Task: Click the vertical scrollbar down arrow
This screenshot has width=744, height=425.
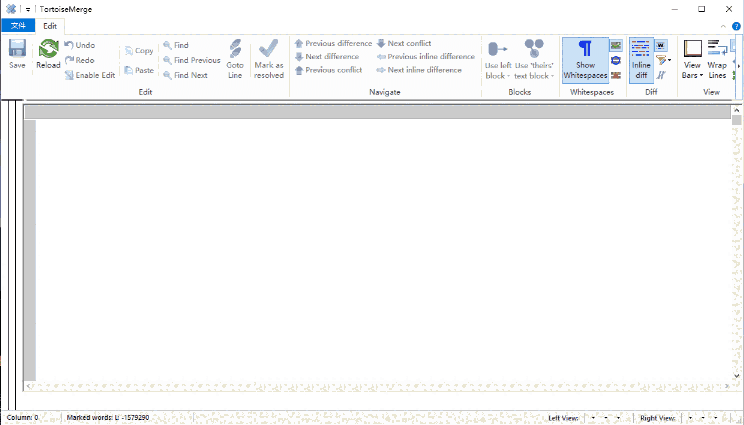Action: point(736,376)
